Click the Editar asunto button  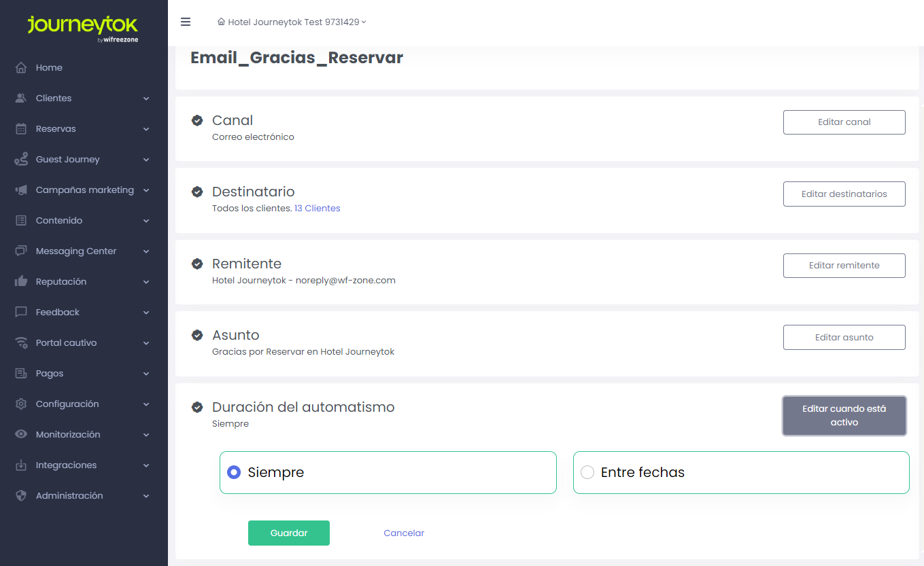(x=844, y=338)
